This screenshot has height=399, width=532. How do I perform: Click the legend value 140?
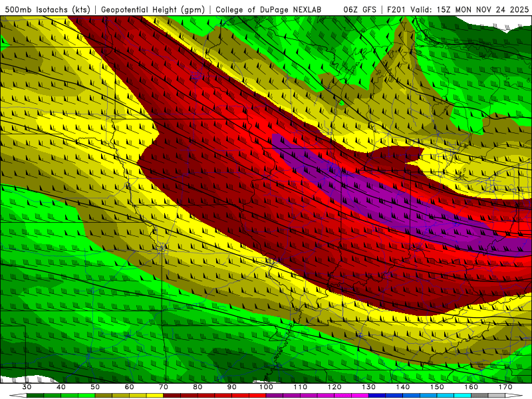click(x=403, y=387)
